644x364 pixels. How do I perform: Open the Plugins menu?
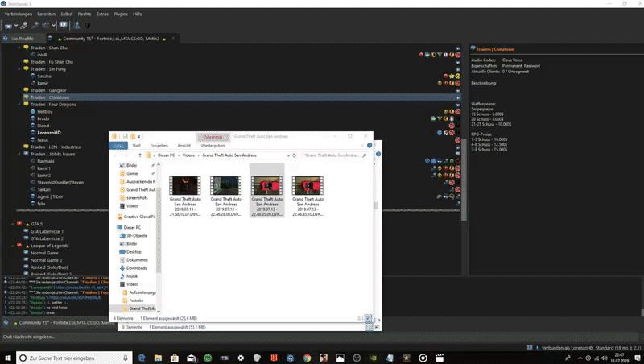pos(120,14)
